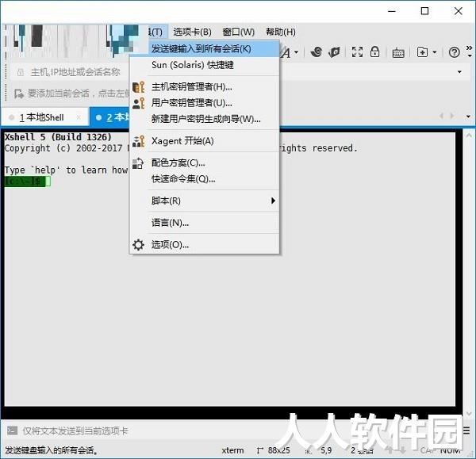This screenshot has height=459, width=476.
Task: Open tab list dropdown arrow
Action: pyautogui.click(x=468, y=117)
